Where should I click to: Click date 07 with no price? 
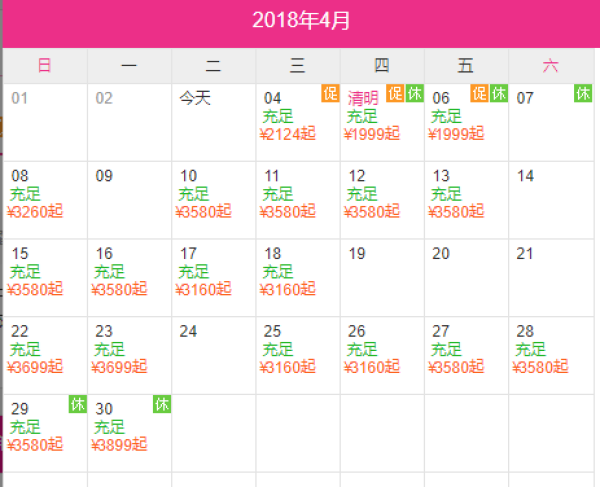551,122
